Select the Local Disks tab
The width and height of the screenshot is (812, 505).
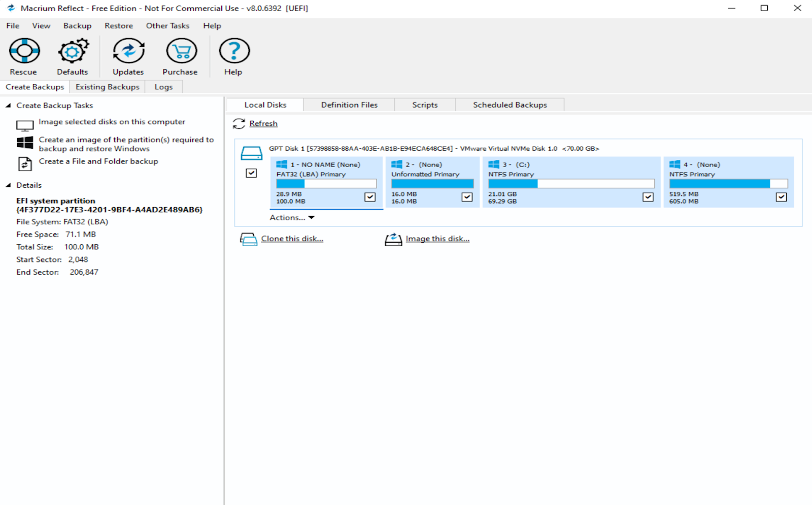point(265,105)
